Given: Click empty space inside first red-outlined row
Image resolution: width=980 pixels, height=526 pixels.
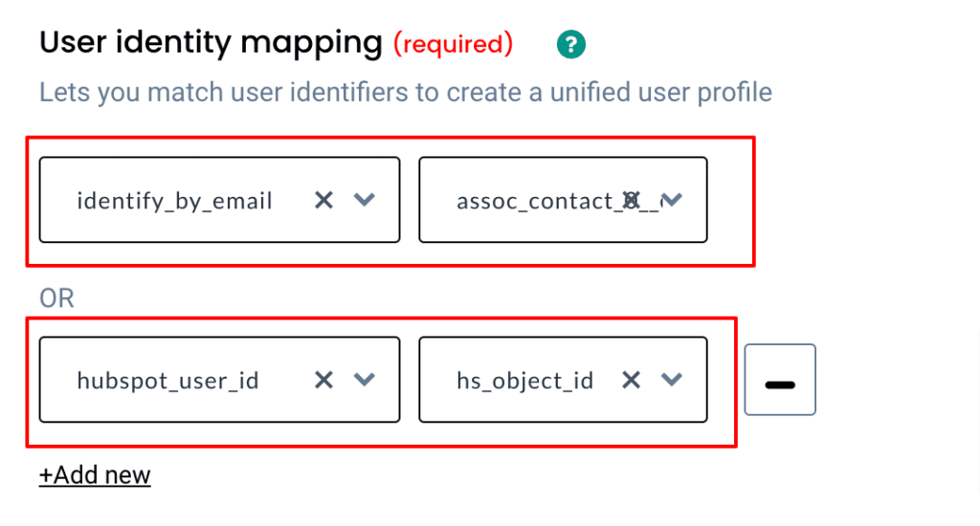Looking at the screenshot, I should pos(730,201).
